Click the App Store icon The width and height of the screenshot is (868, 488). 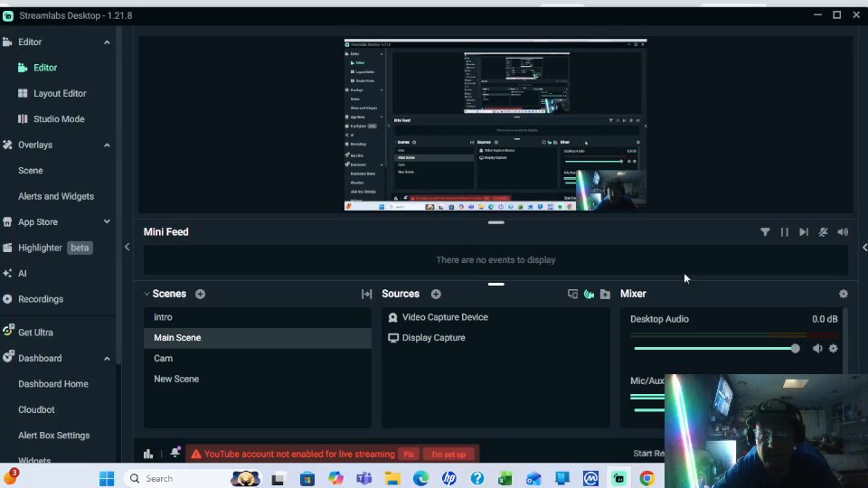[x=7, y=222]
